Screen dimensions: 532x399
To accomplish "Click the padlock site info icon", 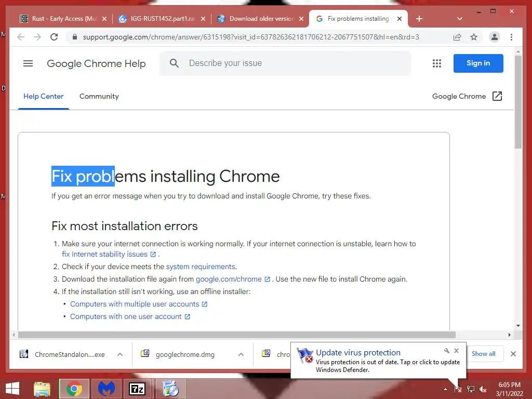I will (75, 37).
